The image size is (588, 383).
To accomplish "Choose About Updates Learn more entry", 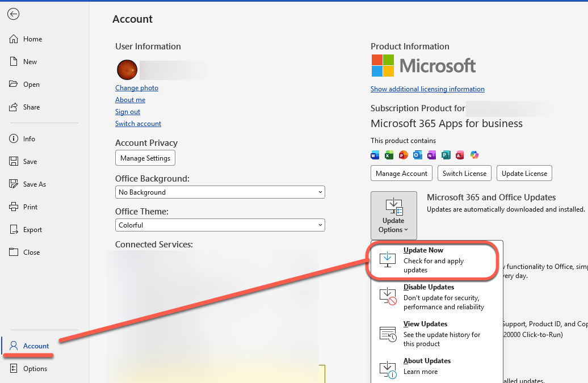I will click(x=437, y=367).
